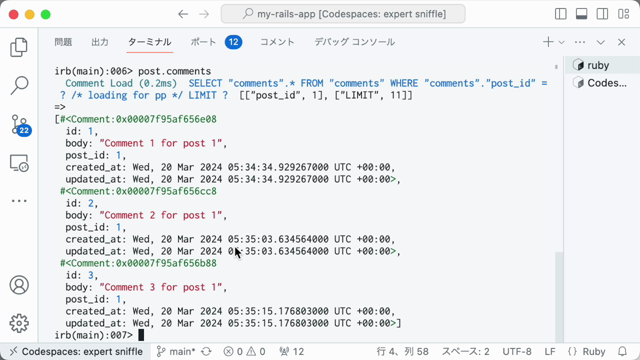Open the Remote Explorer view

(19, 163)
